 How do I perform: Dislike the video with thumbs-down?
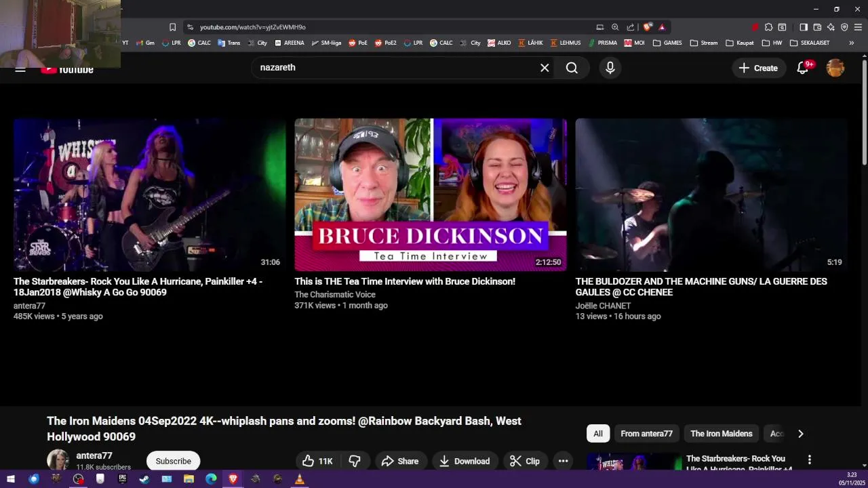[355, 461]
